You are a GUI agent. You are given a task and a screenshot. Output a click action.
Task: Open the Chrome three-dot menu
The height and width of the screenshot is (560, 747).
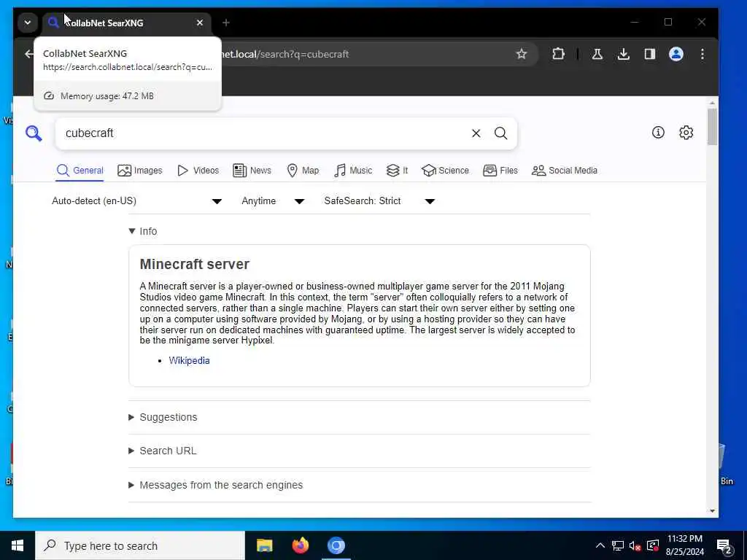703,54
